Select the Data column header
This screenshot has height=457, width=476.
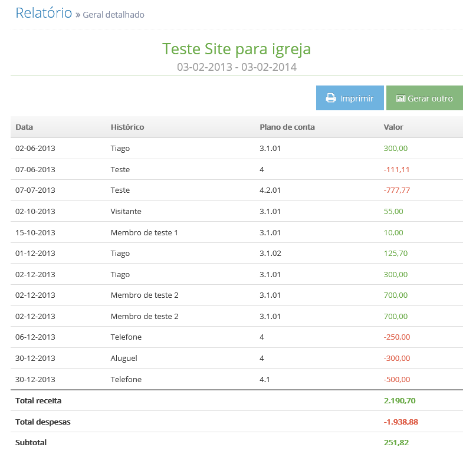[x=24, y=127]
